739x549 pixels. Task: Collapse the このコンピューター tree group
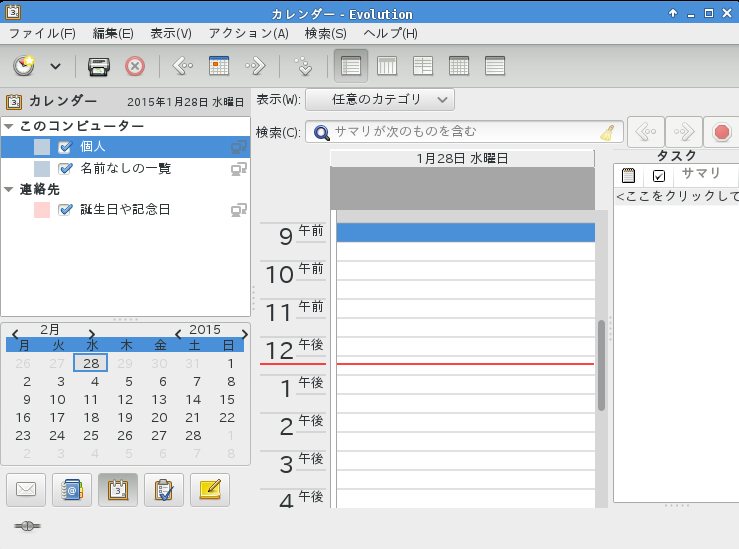(9, 127)
